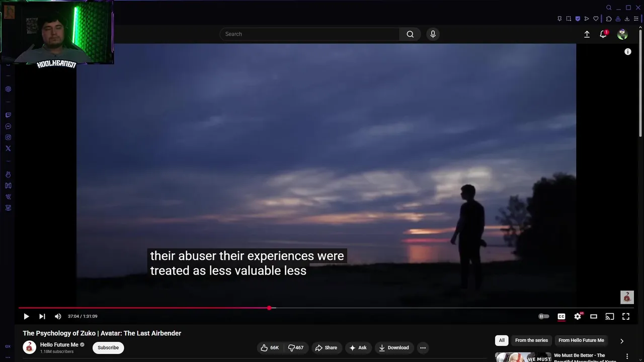Open the Twitch icon in the sidebar
644x362 pixels.
(8, 115)
